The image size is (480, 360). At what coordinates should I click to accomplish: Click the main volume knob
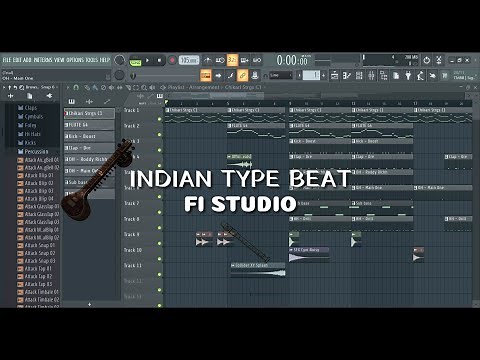pos(119,60)
